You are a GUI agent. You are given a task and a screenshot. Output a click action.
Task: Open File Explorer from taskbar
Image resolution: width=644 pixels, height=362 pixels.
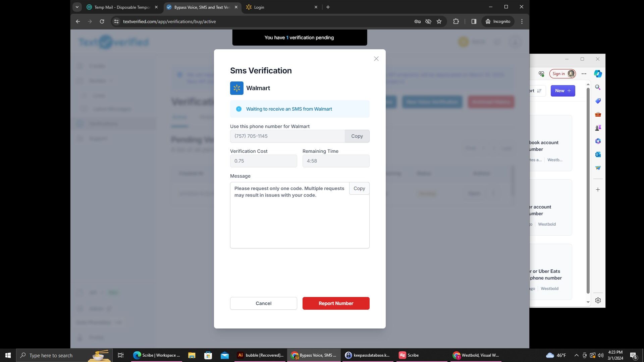click(192, 355)
